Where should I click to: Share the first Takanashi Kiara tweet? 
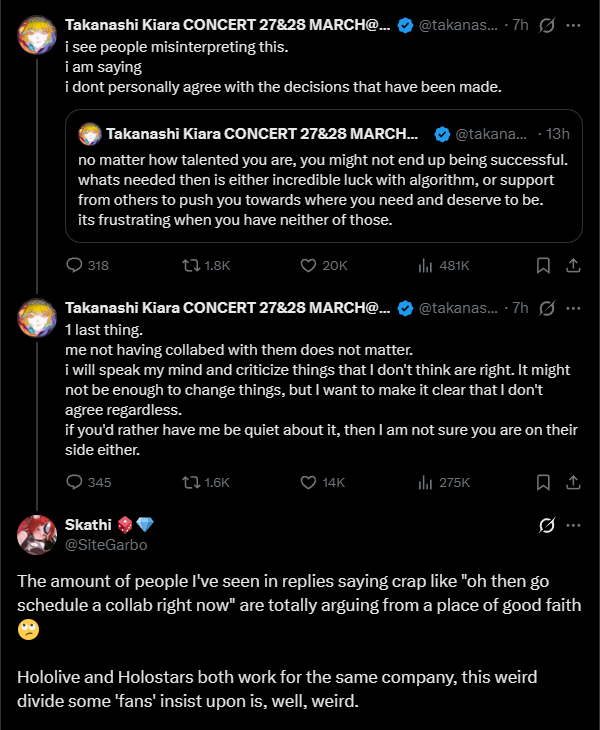[573, 265]
